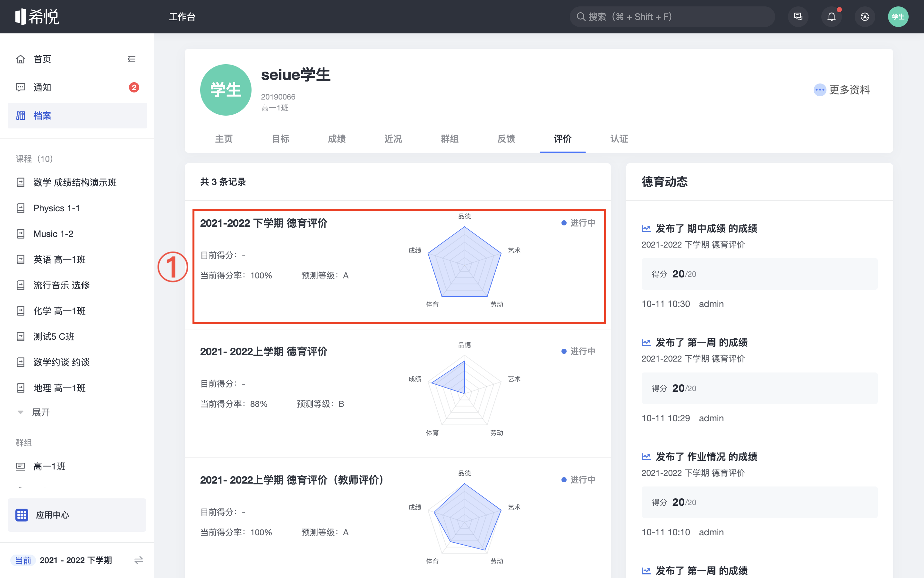924x578 pixels.
Task: Click 德育动态 heading
Action: tap(665, 182)
